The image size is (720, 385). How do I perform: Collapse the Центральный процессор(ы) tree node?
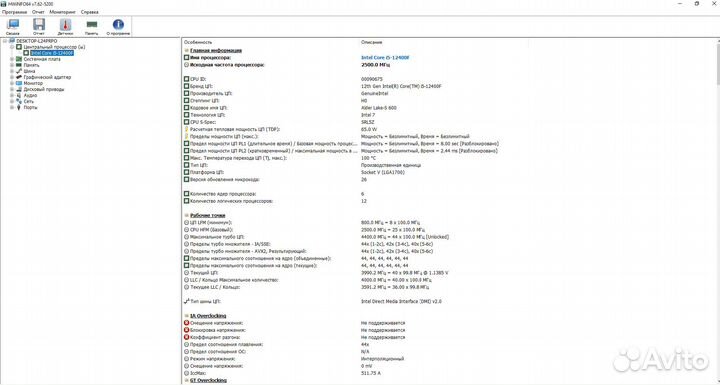click(x=12, y=47)
